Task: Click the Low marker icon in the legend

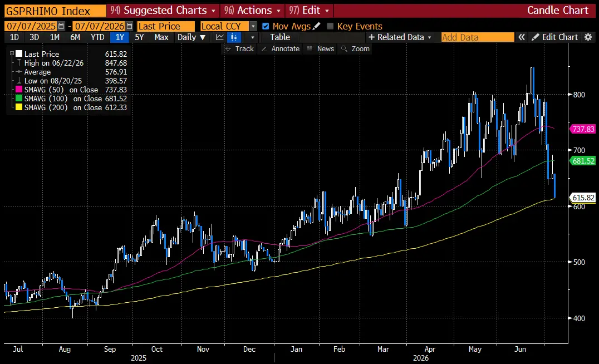Action: [19, 81]
